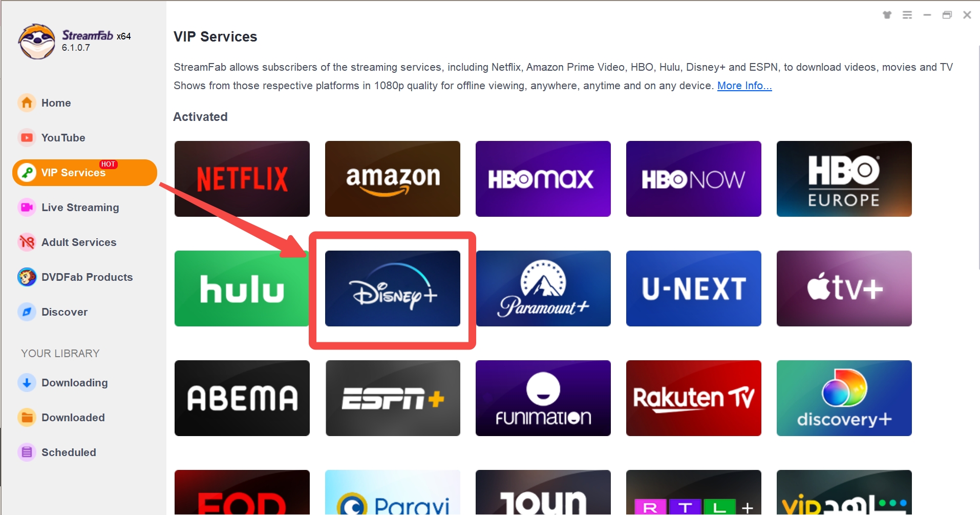Open the Scheduled list icon
Image resolution: width=980 pixels, height=515 pixels.
(x=27, y=452)
